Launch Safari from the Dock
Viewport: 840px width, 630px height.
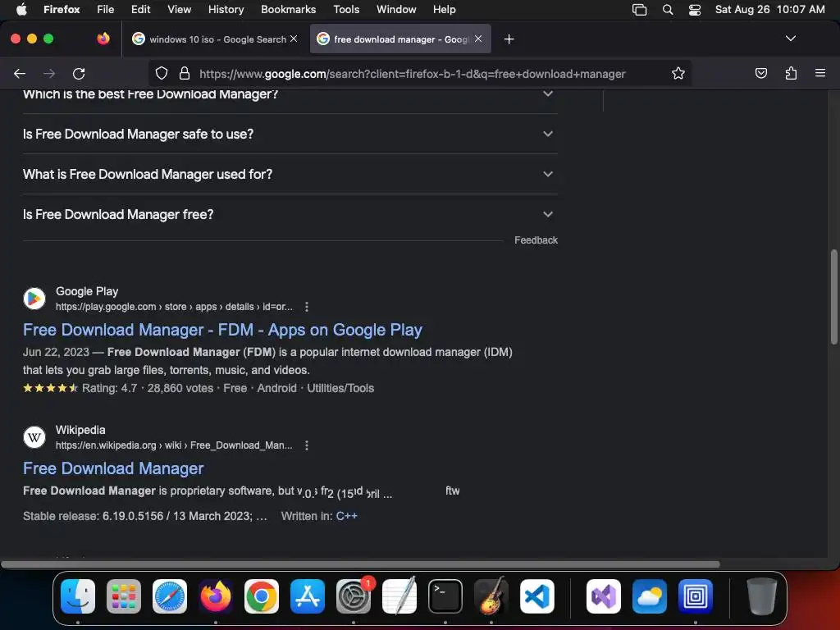[x=170, y=596]
